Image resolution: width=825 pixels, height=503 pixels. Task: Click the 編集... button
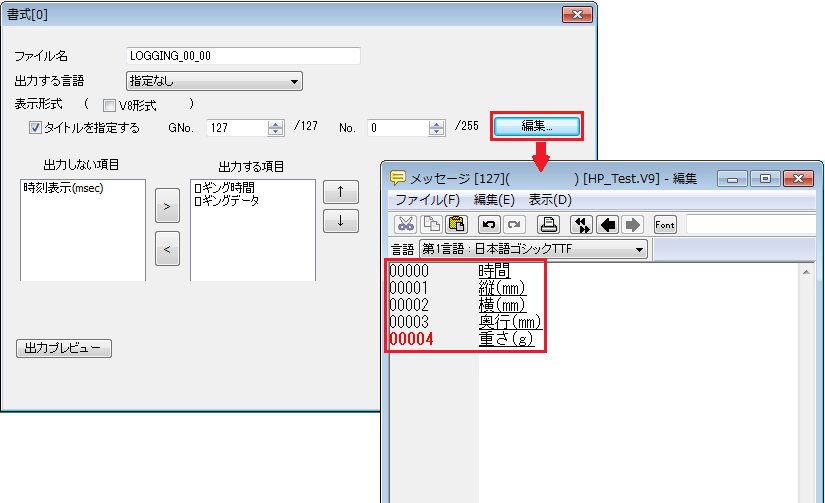point(537,127)
